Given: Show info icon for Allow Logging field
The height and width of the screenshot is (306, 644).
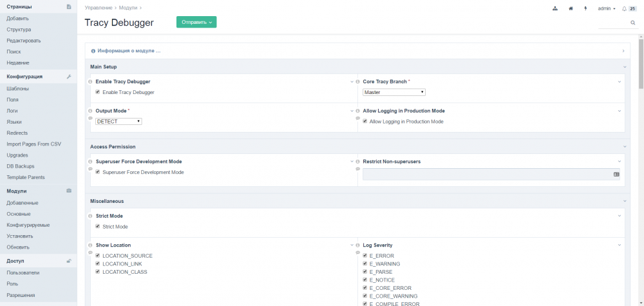Looking at the screenshot, I should [x=357, y=111].
